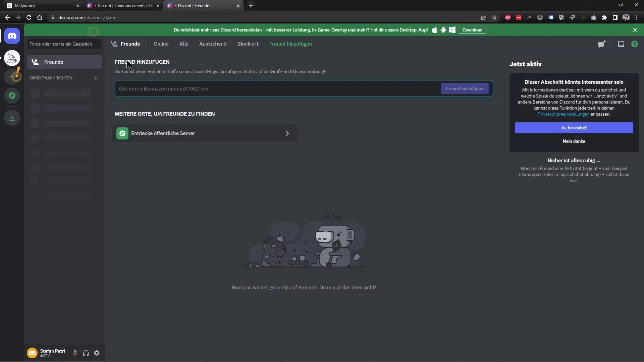The image size is (644, 362).
Task: Click 'Nein danke' decline button
Action: [574, 141]
